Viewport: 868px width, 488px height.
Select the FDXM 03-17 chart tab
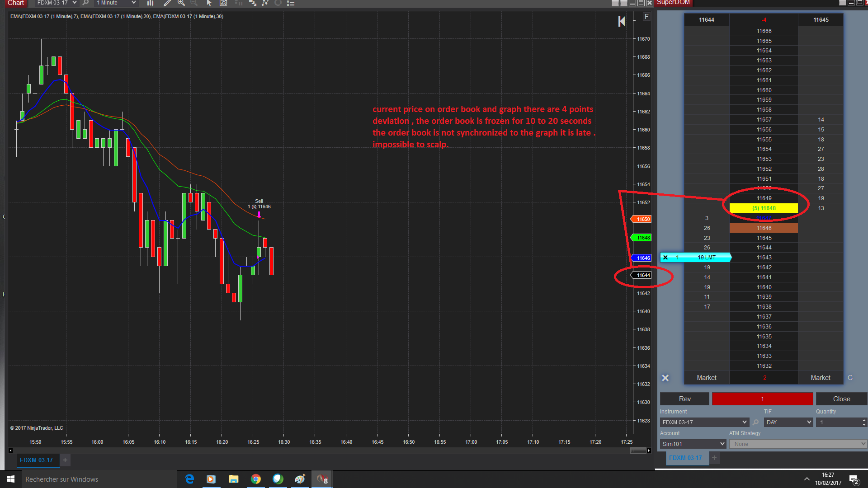(37, 460)
